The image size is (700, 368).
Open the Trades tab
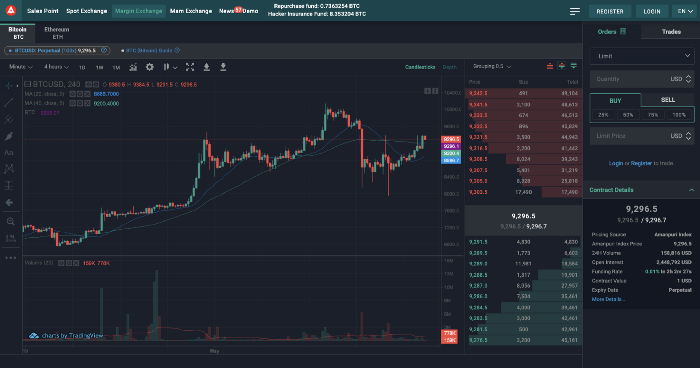pos(671,32)
